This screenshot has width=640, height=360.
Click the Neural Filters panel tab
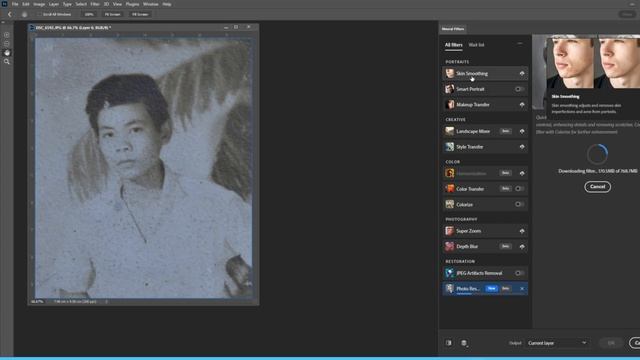[x=453, y=29]
